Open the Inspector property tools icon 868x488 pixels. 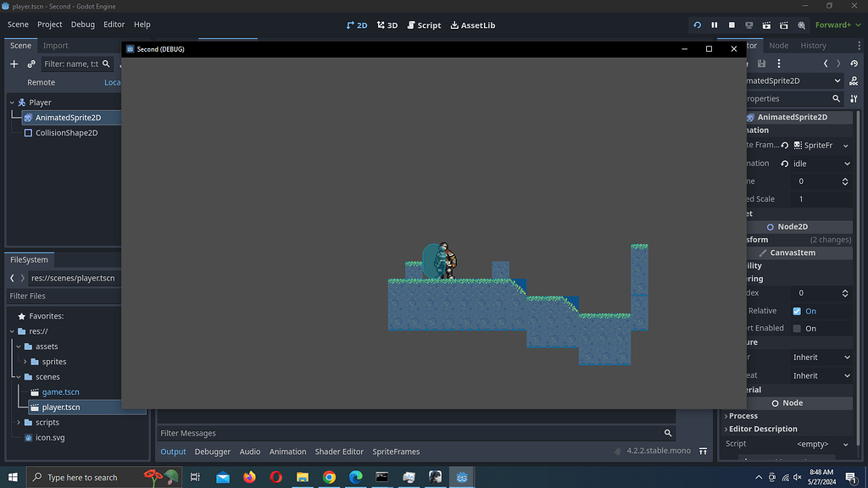point(854,98)
